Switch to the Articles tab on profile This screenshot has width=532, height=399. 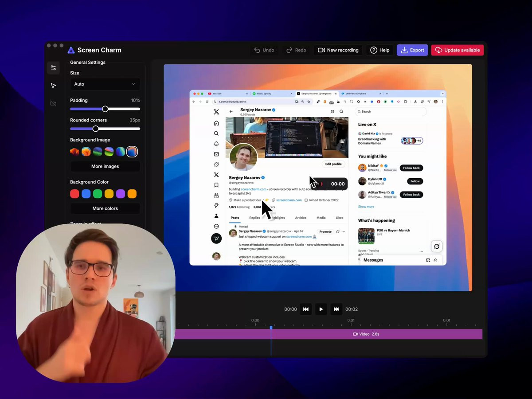coord(301,218)
